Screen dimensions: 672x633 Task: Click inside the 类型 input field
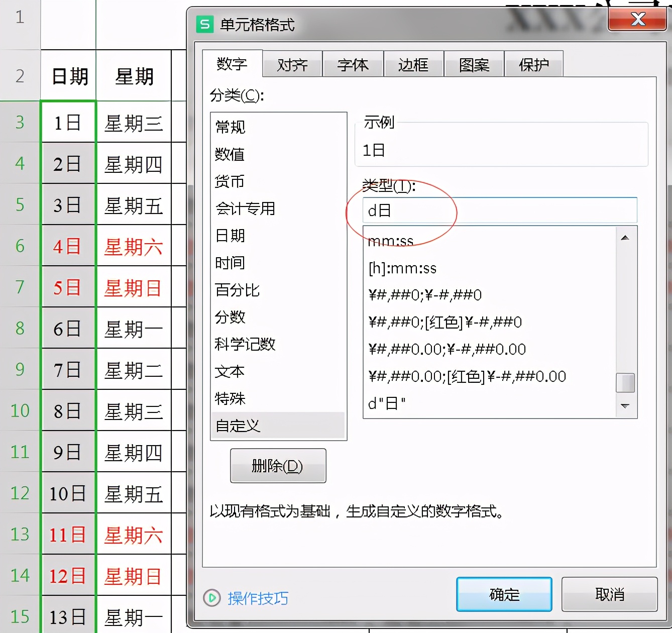(x=500, y=210)
